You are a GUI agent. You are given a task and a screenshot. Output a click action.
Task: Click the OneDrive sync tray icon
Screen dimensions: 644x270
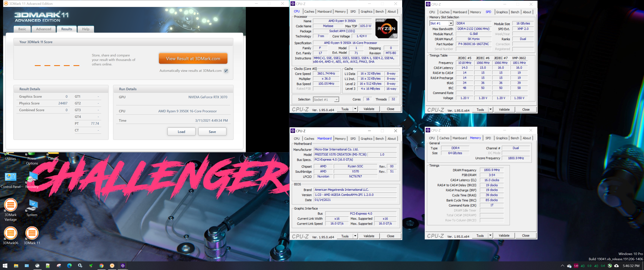click(x=569, y=266)
